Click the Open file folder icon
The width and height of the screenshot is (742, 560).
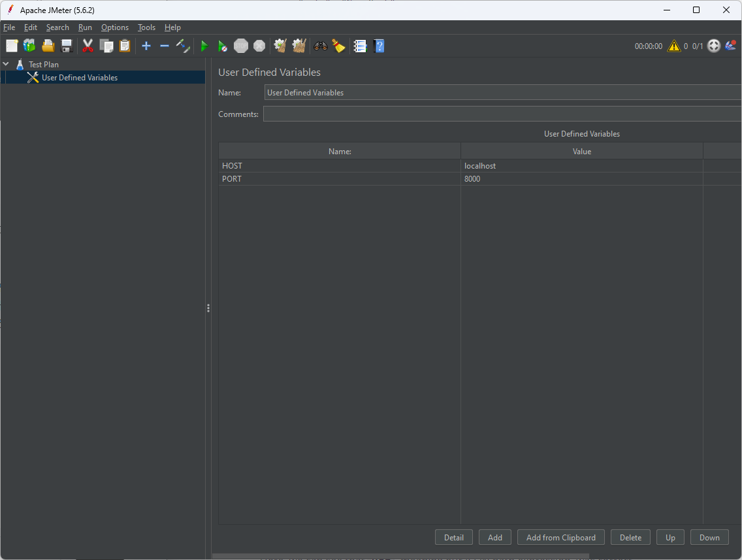click(48, 46)
